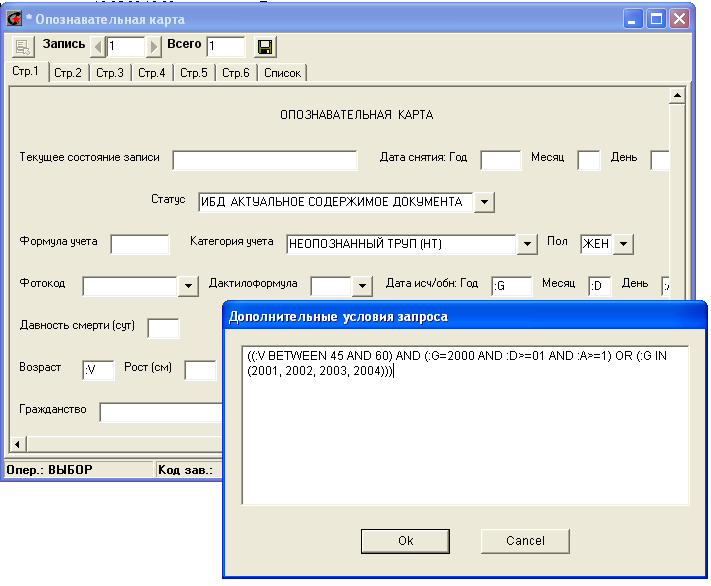Viewport: 711px width, 586px height.
Task: Go to previous record with left arrow
Action: click(x=98, y=47)
